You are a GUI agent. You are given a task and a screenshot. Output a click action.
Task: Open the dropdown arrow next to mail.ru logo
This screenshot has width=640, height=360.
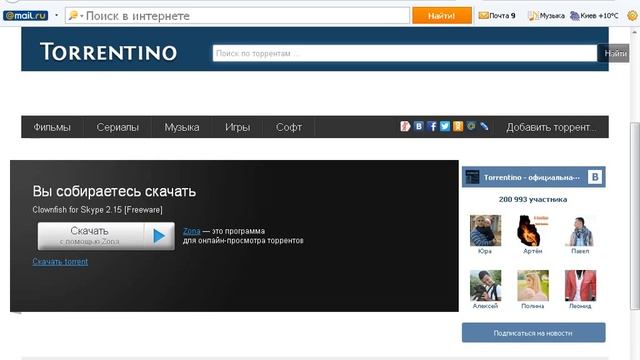tap(56, 16)
